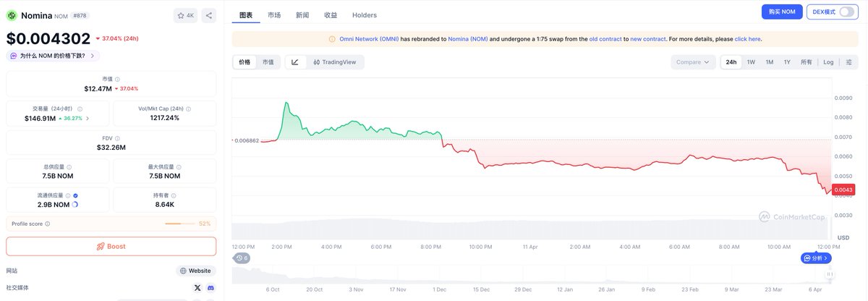The height and width of the screenshot is (301, 868).
Task: Open the chart settings sliders icon
Action: coord(848,62)
